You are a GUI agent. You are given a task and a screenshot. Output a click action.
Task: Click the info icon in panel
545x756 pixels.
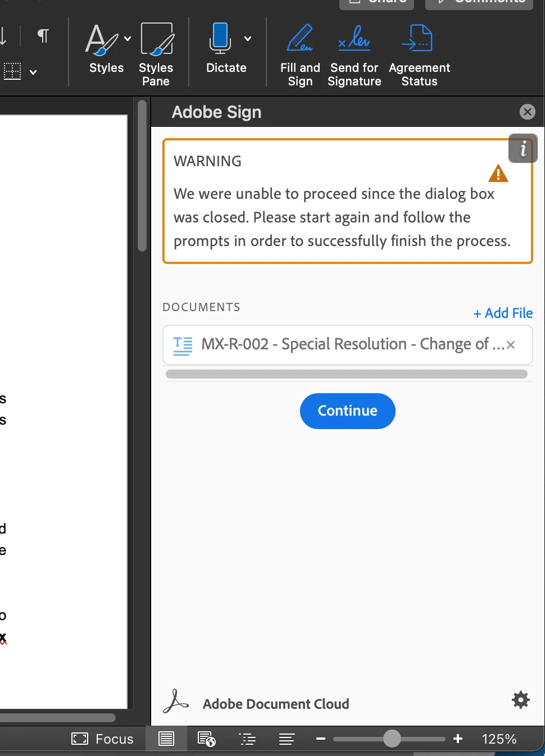click(523, 148)
